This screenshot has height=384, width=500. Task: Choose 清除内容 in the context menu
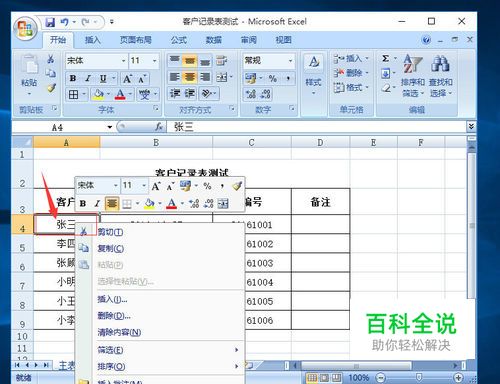point(160,332)
